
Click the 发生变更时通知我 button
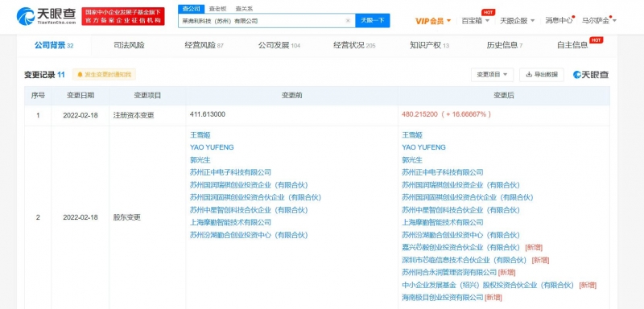pos(105,75)
